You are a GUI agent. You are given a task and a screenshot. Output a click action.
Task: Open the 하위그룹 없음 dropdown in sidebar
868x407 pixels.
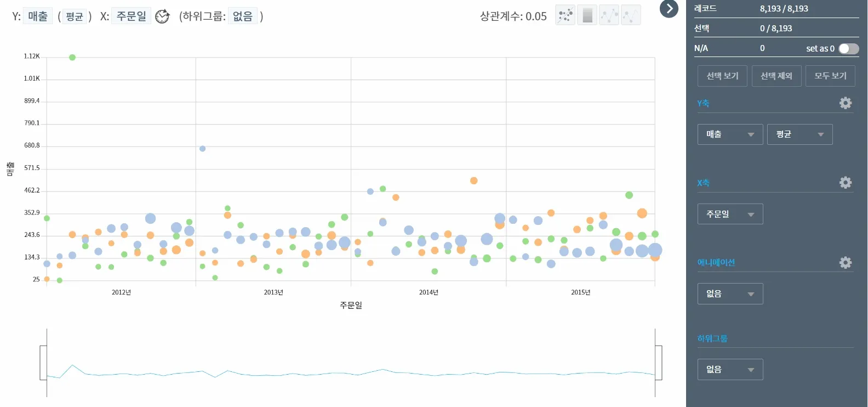pos(730,370)
